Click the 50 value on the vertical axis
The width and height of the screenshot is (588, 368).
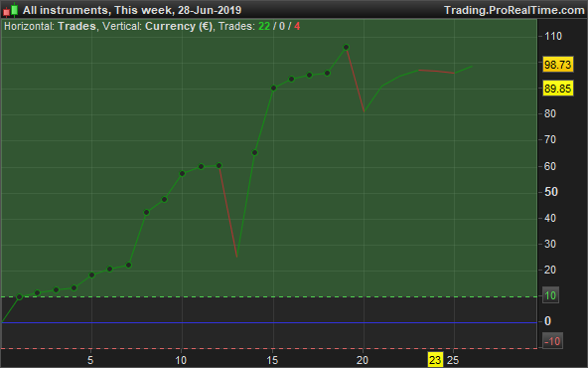point(551,192)
